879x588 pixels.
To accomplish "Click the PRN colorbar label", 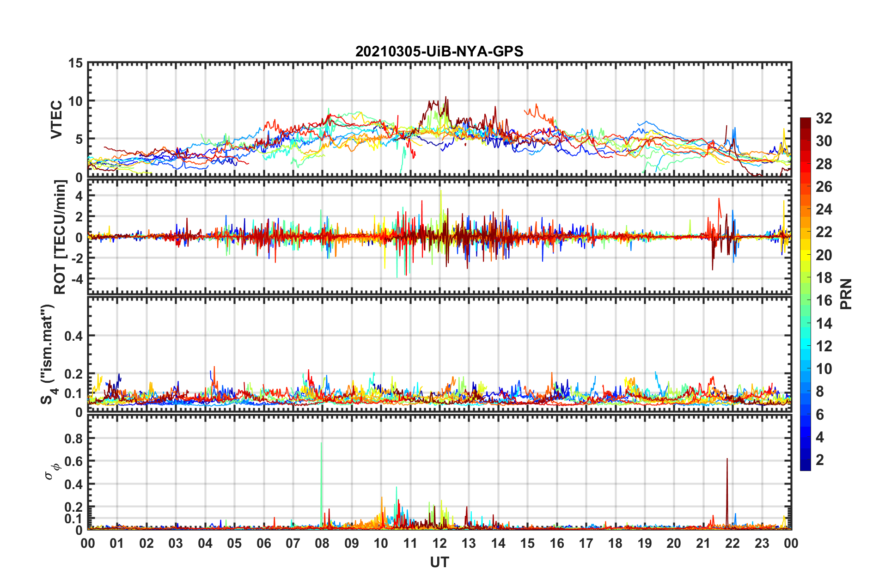I will click(x=846, y=294).
